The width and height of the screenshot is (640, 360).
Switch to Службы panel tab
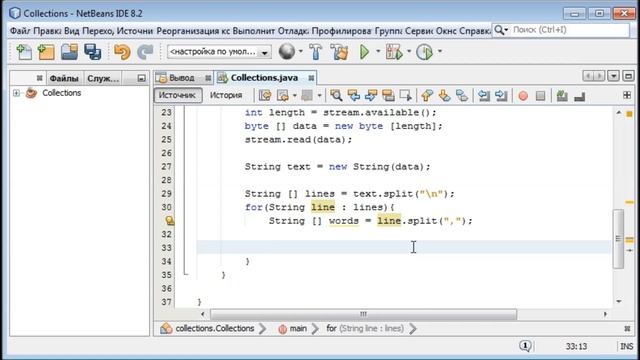103,78
